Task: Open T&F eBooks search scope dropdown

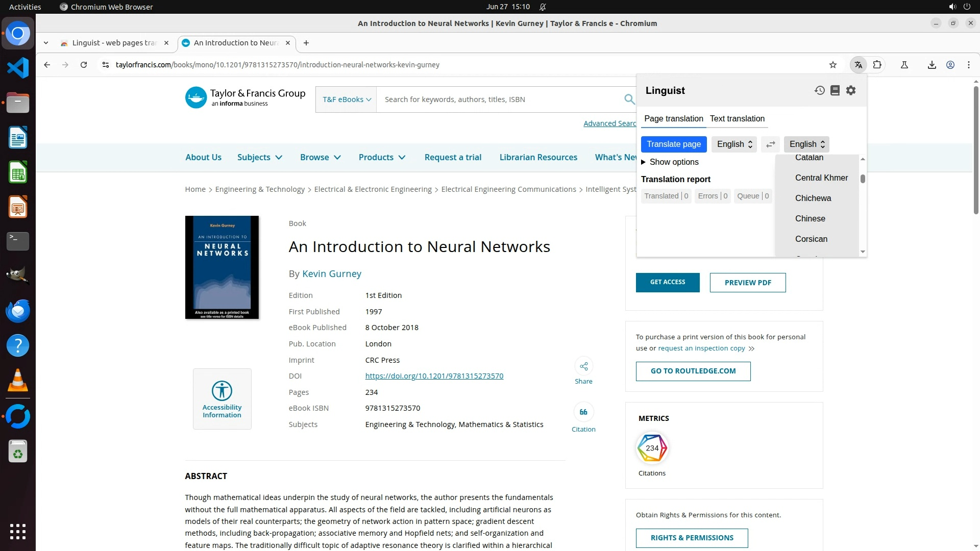Action: (x=347, y=99)
